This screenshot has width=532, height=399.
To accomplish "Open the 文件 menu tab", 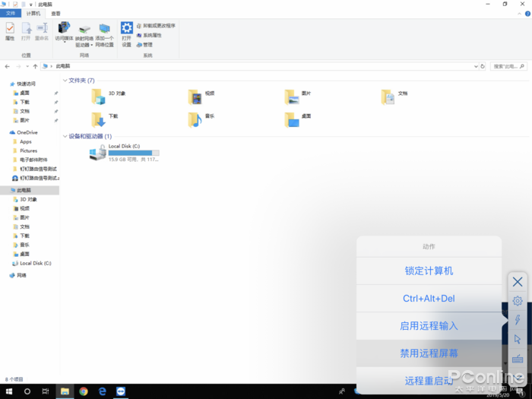I will (11, 14).
